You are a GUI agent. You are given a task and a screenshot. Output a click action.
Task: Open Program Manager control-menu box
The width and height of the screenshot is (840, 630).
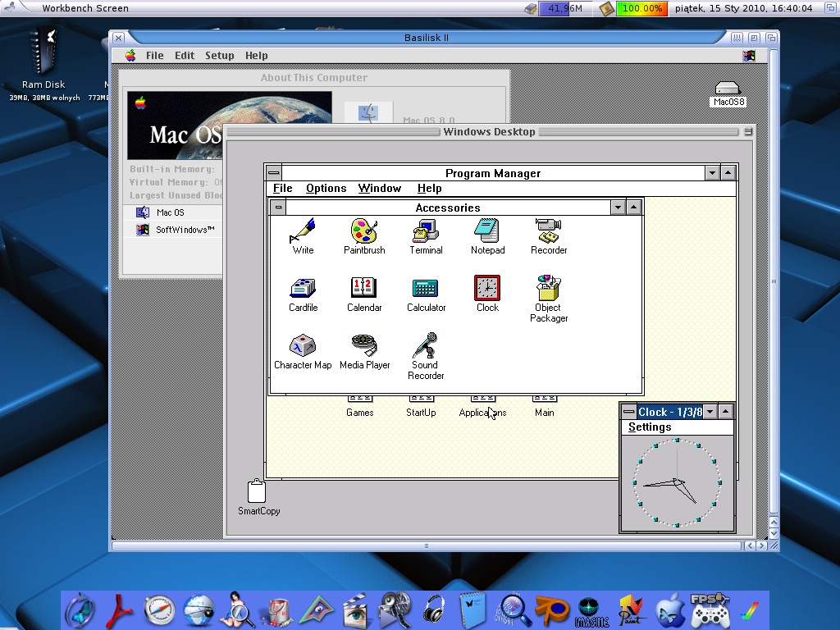(x=274, y=172)
